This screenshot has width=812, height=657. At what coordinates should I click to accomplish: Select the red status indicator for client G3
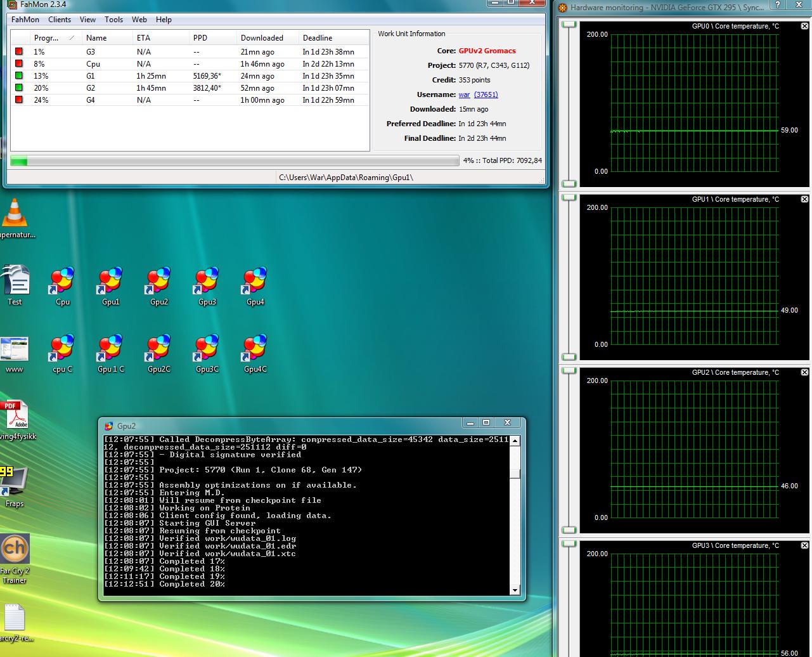19,52
